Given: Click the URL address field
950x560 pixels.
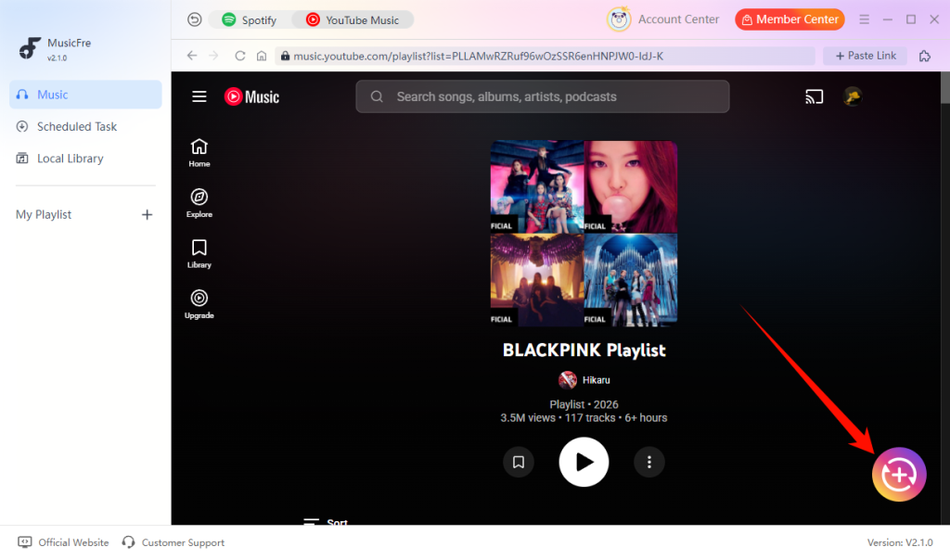Looking at the screenshot, I should (x=546, y=56).
